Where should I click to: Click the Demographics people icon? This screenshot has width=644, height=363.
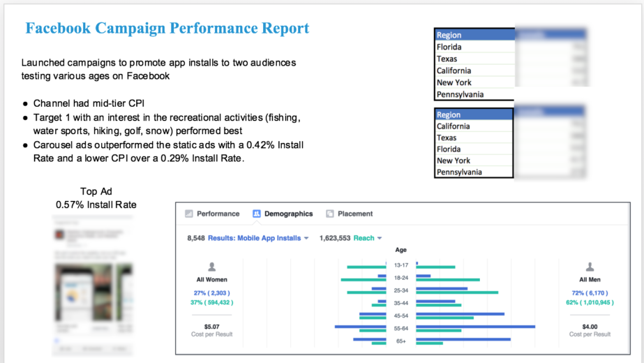(257, 214)
